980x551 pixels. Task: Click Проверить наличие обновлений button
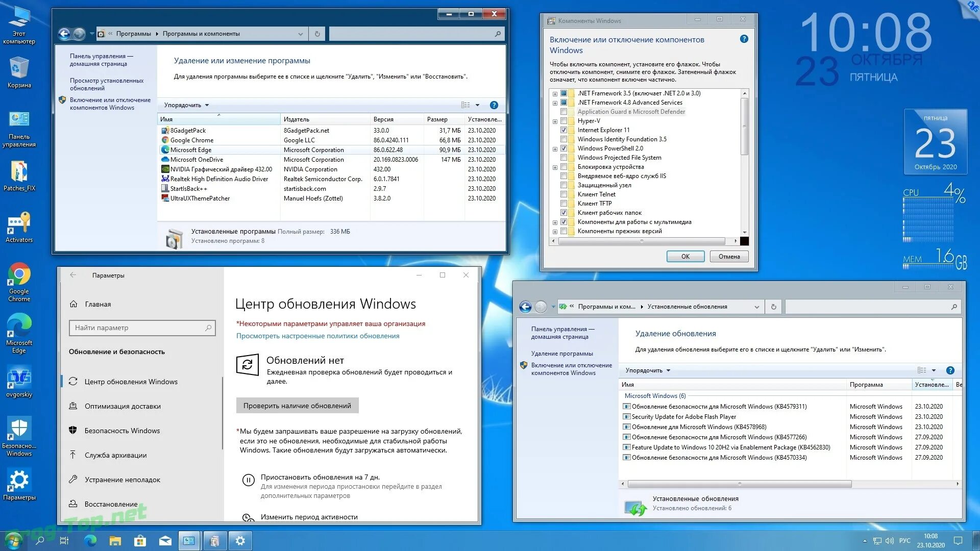pos(297,406)
